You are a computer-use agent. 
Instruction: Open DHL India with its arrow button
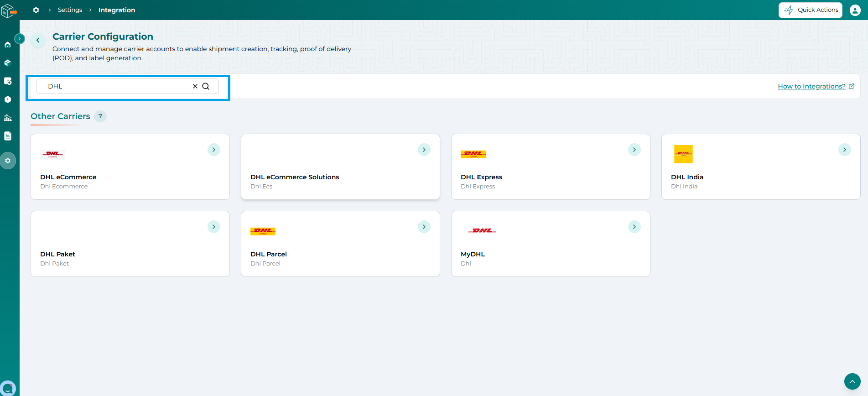point(845,150)
